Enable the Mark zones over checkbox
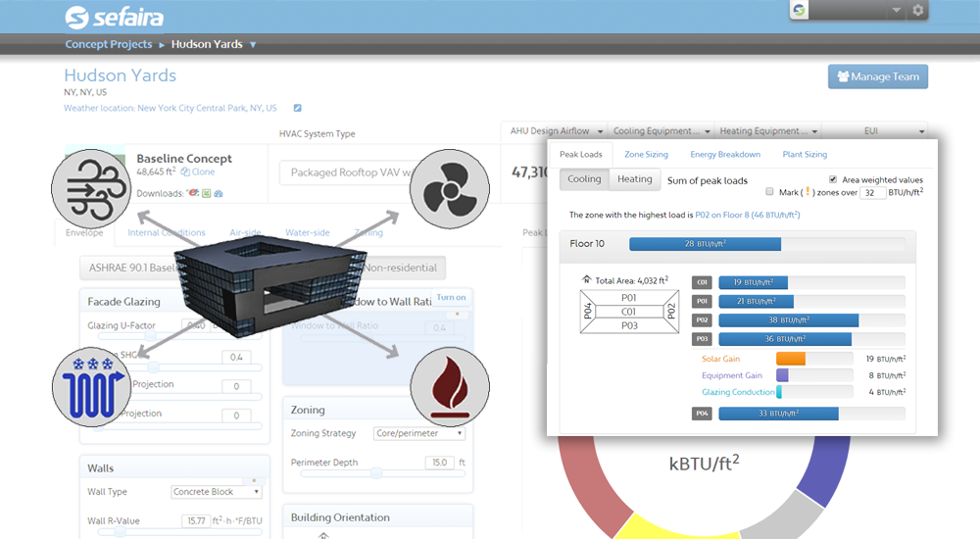This screenshot has width=980, height=539. [x=769, y=192]
